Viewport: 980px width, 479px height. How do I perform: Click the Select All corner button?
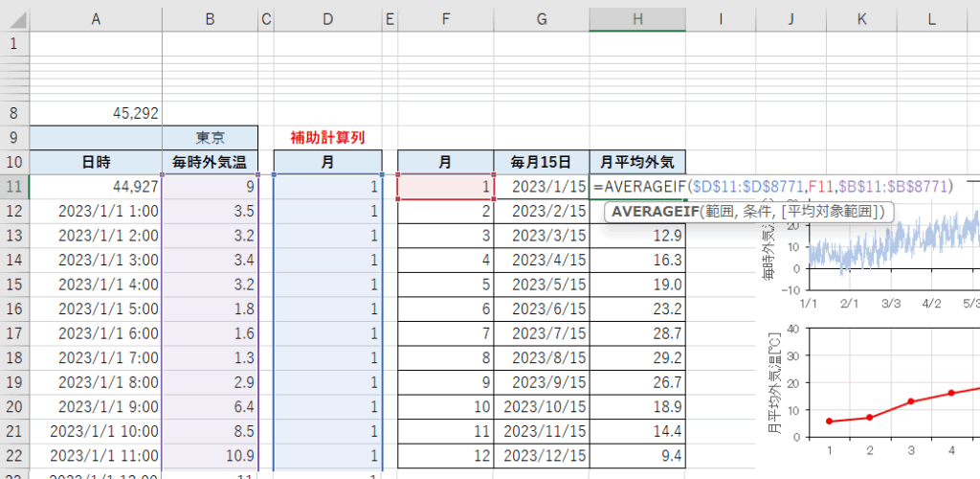pyautogui.click(x=14, y=18)
